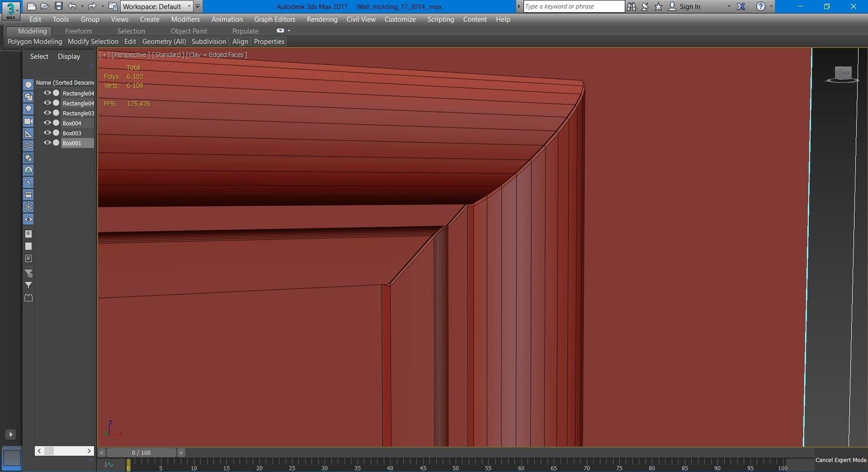Screen dimensions: 868x472
Task: Toggle the Display Hidden Objects eye icon
Action: (x=28, y=219)
